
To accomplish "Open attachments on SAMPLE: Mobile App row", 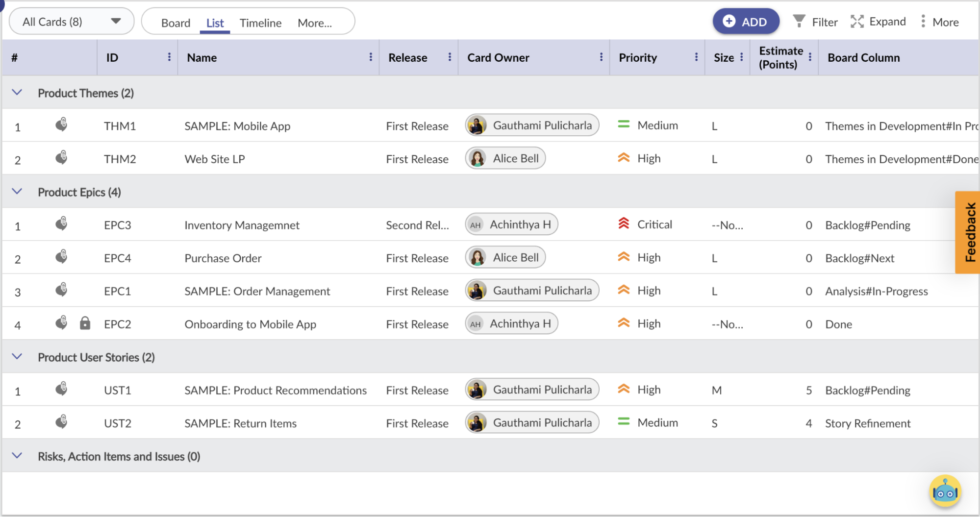I will pyautogui.click(x=62, y=125).
